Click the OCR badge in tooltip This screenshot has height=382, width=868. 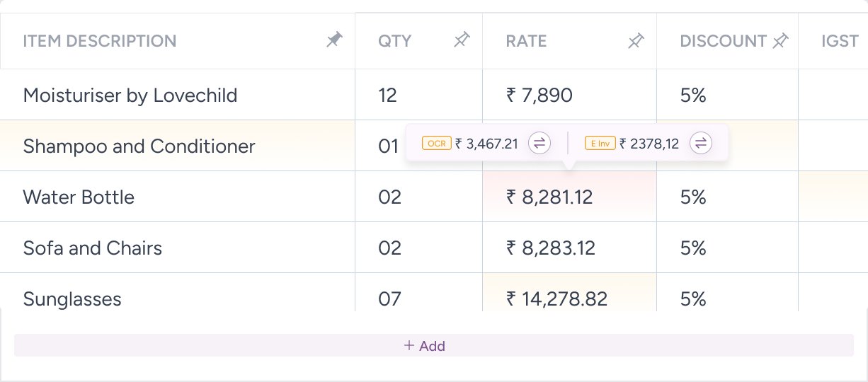point(436,144)
